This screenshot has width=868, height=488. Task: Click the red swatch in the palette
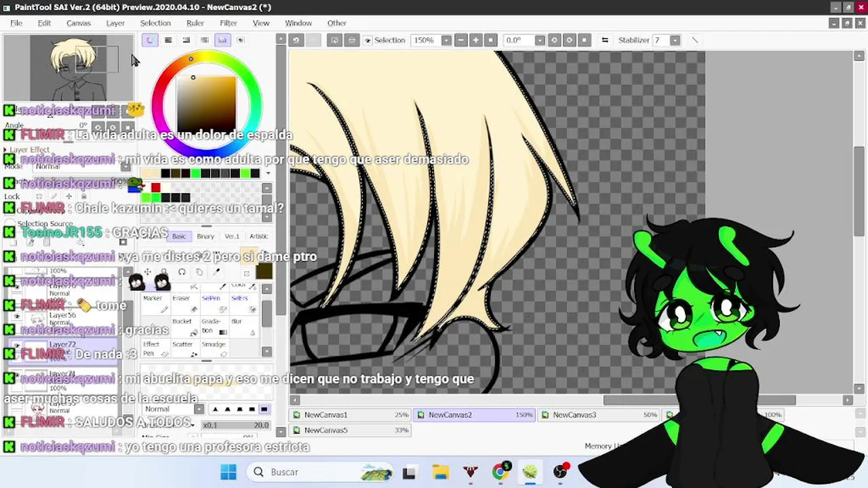click(x=156, y=188)
